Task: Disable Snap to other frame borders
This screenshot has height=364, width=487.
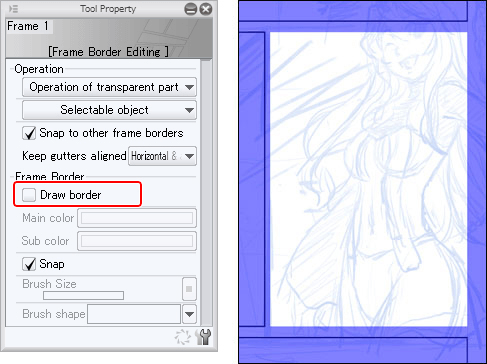Action: [29, 133]
